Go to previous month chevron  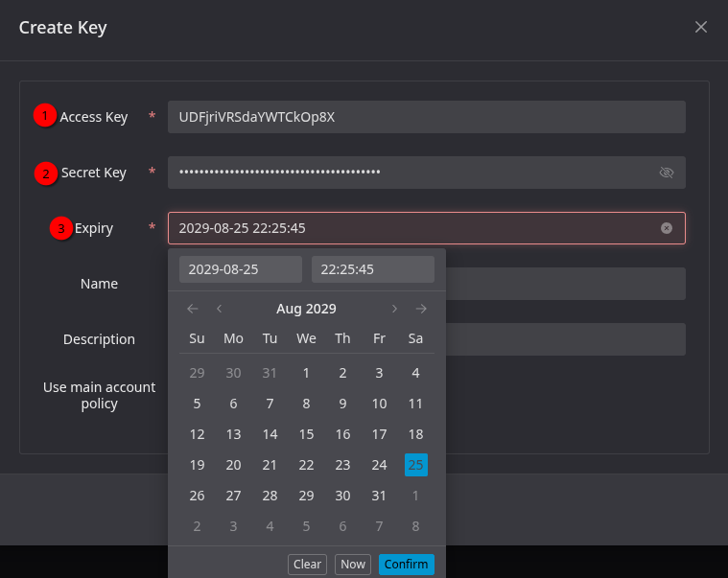click(x=219, y=309)
